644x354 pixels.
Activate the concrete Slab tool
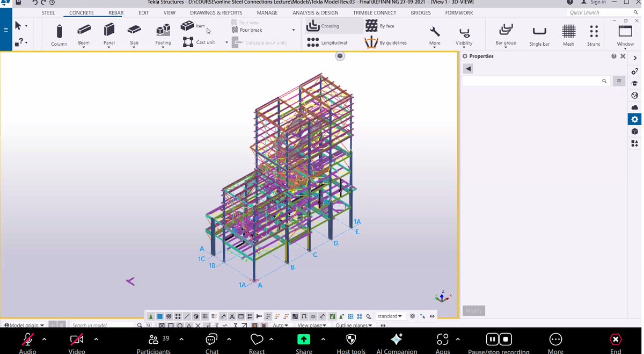134,35
